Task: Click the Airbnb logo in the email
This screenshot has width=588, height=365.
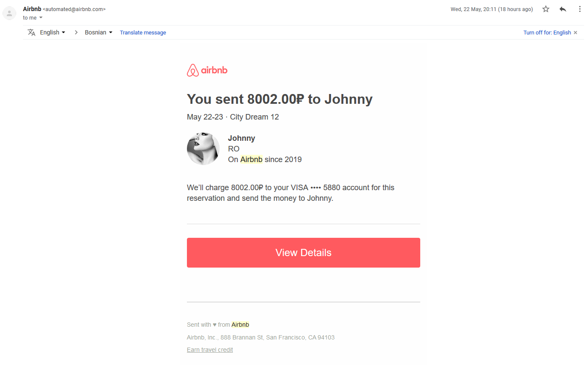Action: point(207,70)
